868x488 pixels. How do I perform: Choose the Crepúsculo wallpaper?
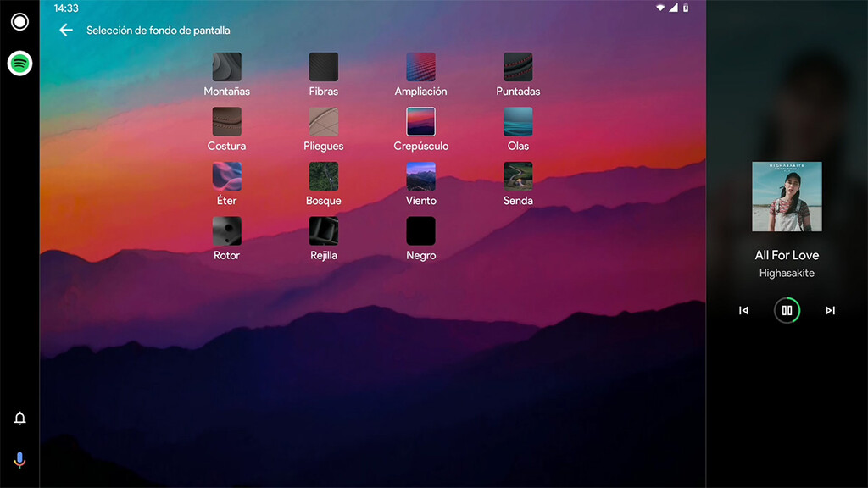(420, 122)
